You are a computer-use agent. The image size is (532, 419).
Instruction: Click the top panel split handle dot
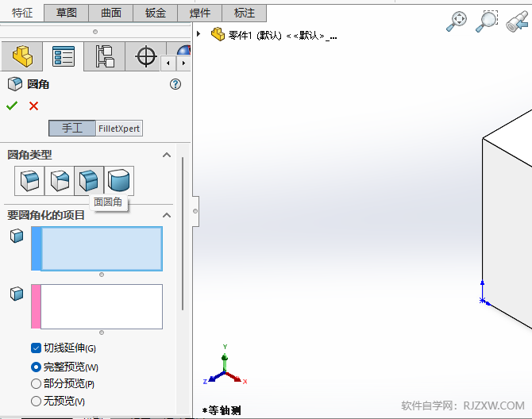click(x=95, y=32)
